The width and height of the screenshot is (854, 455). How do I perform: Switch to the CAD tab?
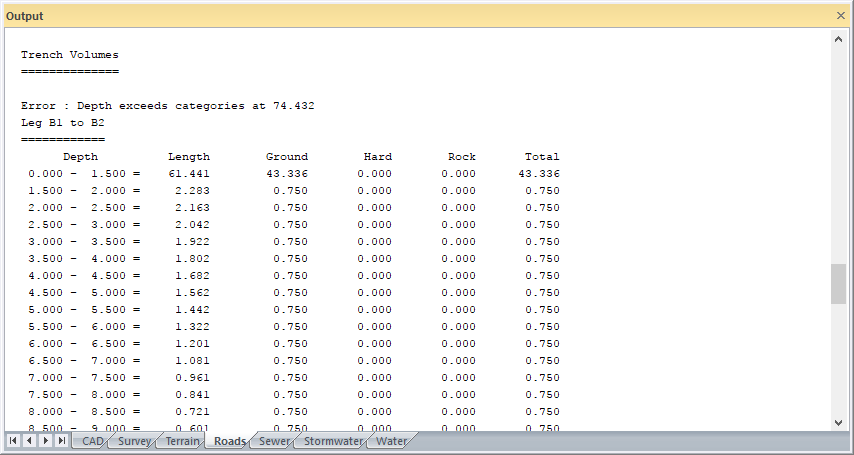pyautogui.click(x=92, y=441)
